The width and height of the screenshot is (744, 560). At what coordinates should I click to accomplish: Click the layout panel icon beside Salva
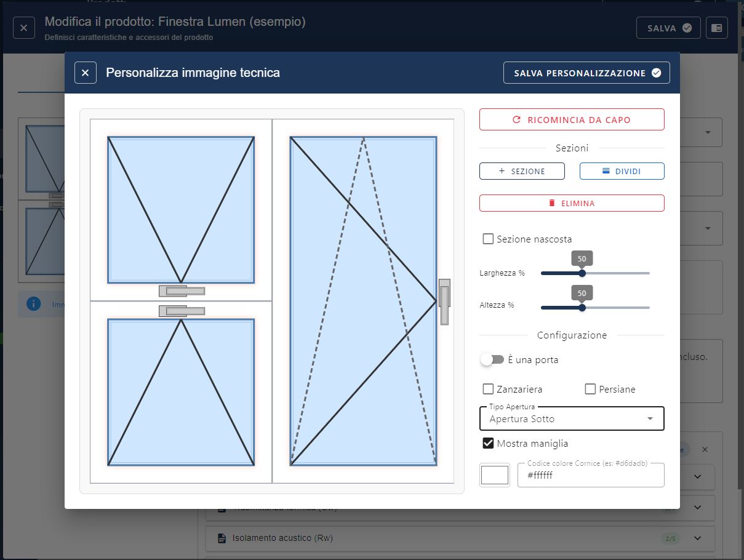point(716,28)
